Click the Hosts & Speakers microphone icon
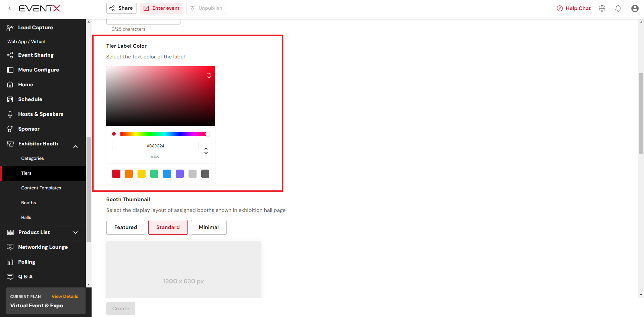The height and width of the screenshot is (317, 644). tap(10, 114)
